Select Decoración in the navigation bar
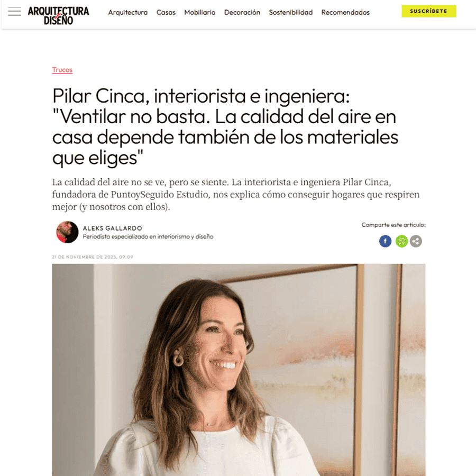The image size is (476, 476). [x=242, y=13]
